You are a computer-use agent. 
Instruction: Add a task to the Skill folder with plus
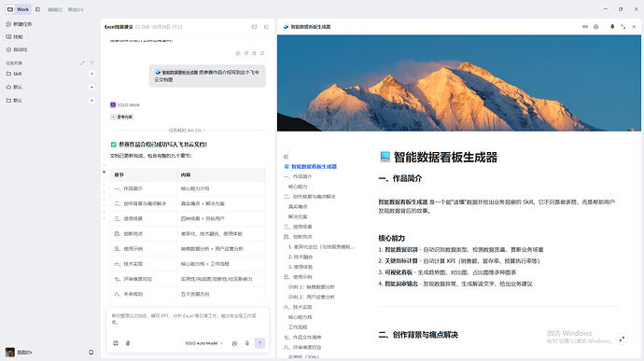91,74
